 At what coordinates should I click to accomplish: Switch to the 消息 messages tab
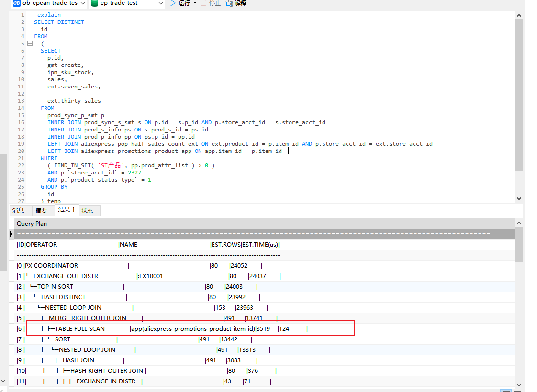coord(19,210)
